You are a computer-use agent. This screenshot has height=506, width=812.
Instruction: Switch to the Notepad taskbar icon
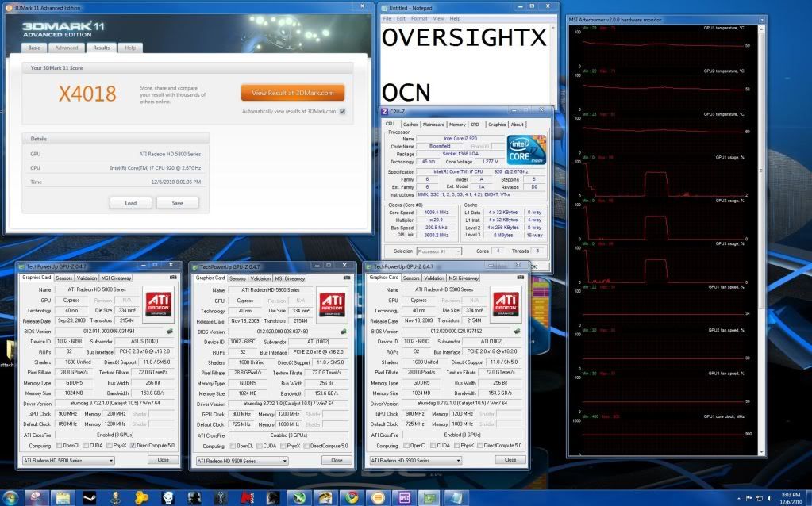[456, 498]
